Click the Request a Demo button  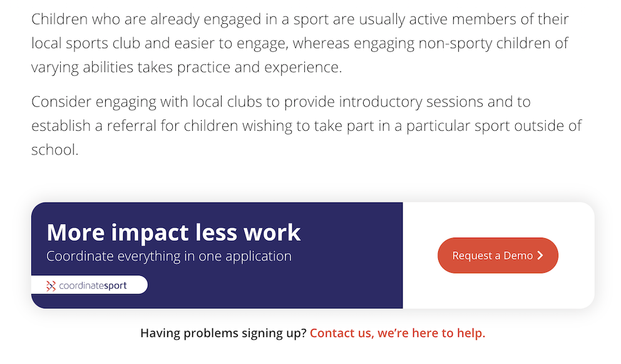(x=492, y=255)
